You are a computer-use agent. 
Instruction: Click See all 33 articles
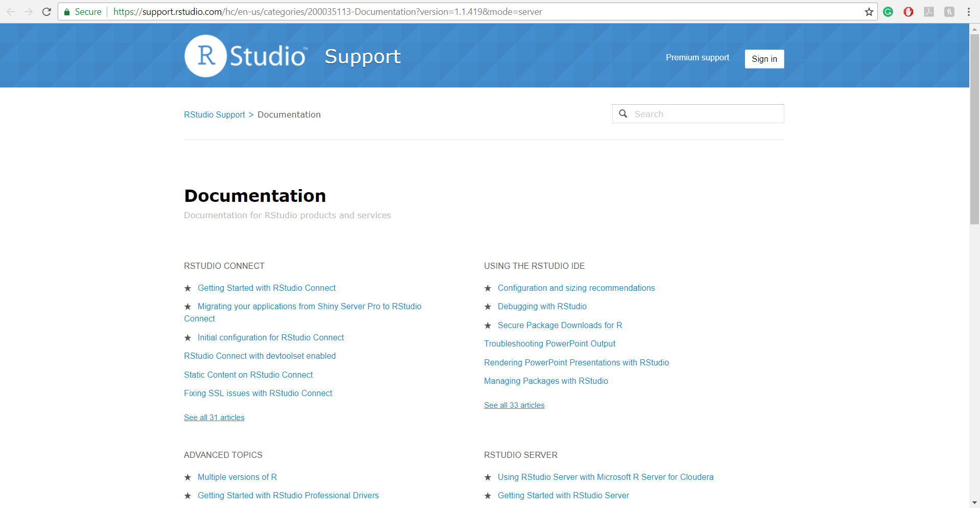tap(514, 405)
